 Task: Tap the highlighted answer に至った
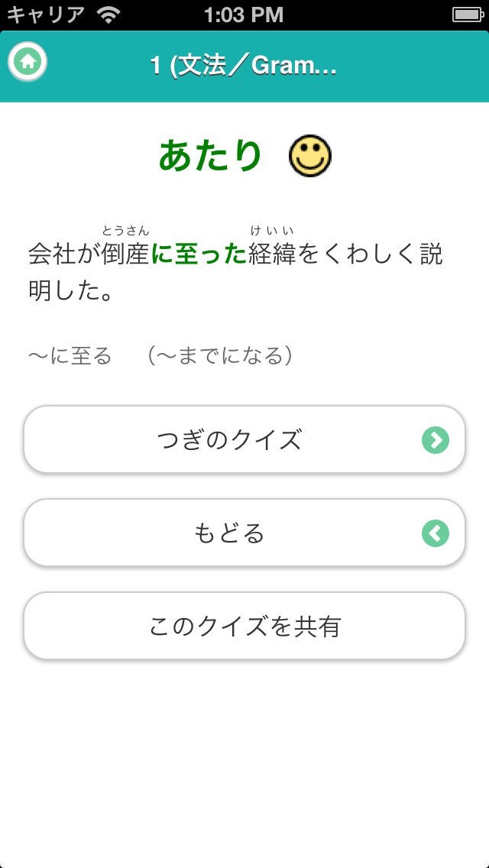tap(199, 254)
